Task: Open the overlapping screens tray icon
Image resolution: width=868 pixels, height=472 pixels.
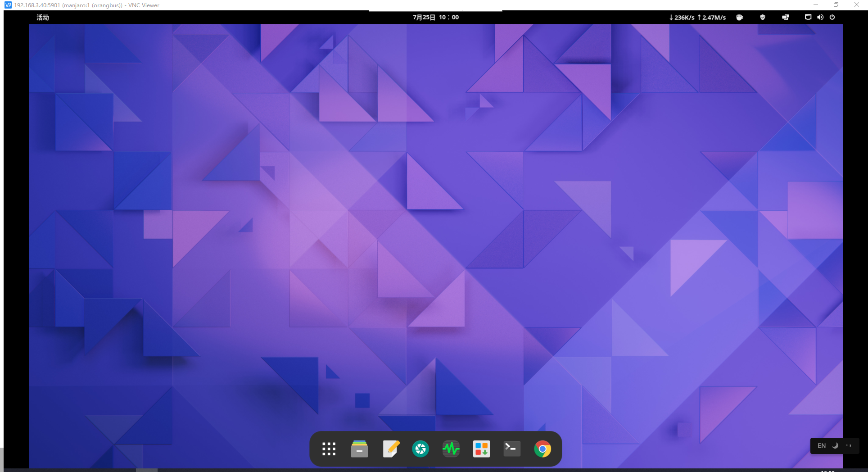Action: (786, 18)
